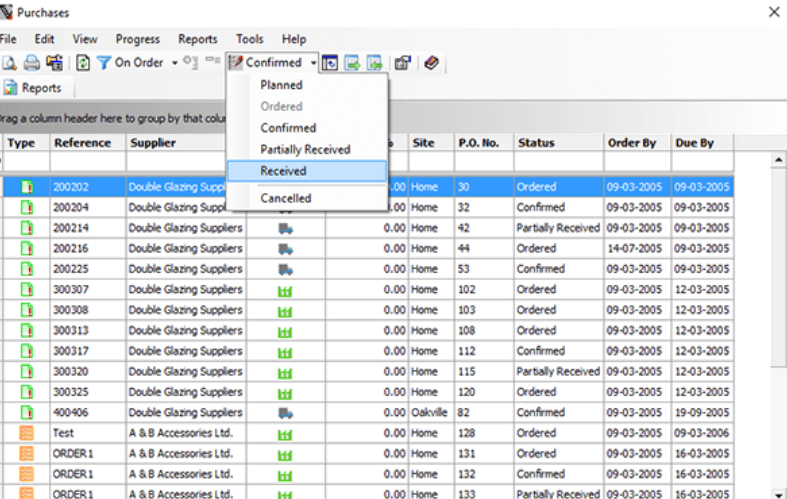
Task: Click the type icon for order 200202
Action: click(27, 187)
